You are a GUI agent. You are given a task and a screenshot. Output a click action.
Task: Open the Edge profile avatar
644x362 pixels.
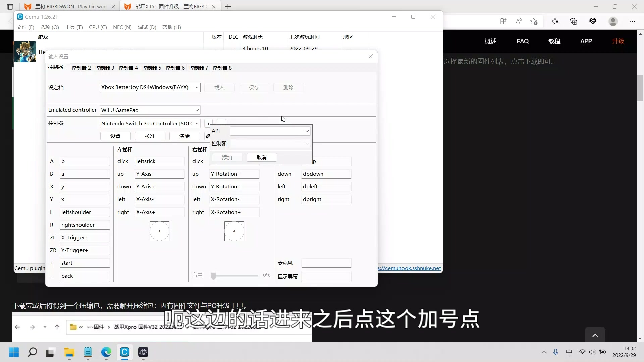click(613, 21)
